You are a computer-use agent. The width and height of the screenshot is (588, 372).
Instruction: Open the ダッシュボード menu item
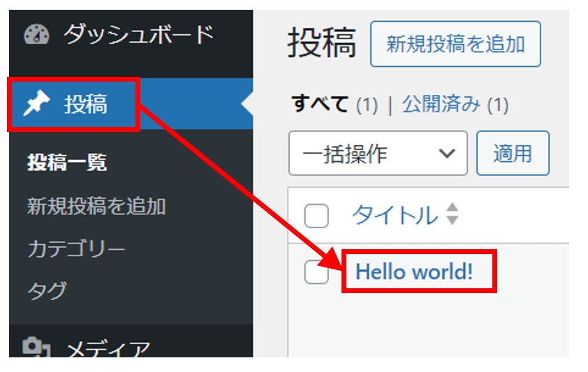pos(138,34)
